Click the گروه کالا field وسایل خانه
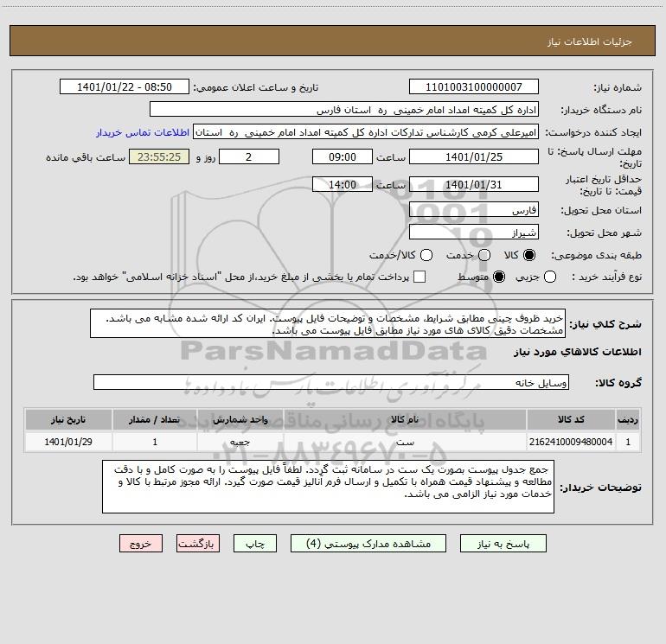The height and width of the screenshot is (644, 666). pyautogui.click(x=331, y=382)
